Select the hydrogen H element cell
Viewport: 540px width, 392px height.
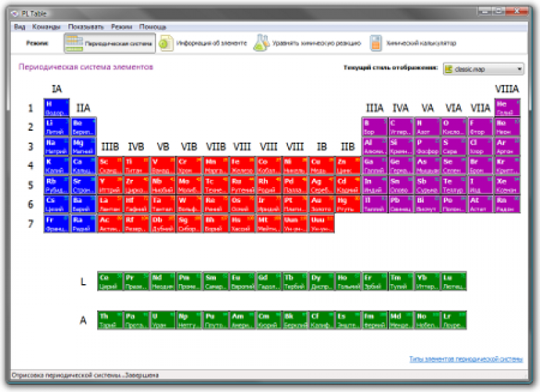pos(56,108)
